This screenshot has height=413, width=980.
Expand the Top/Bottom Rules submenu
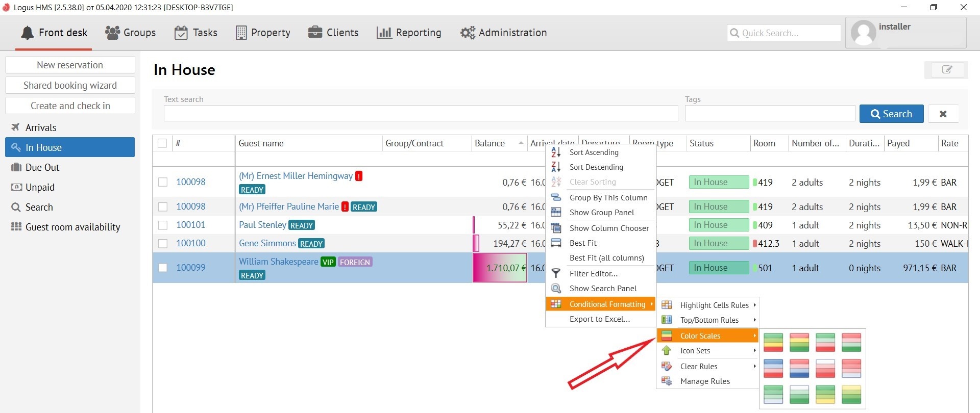(x=709, y=320)
